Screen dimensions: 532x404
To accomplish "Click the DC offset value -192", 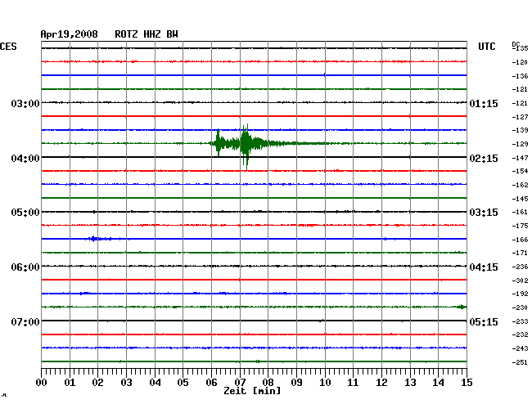I will click(x=520, y=294).
